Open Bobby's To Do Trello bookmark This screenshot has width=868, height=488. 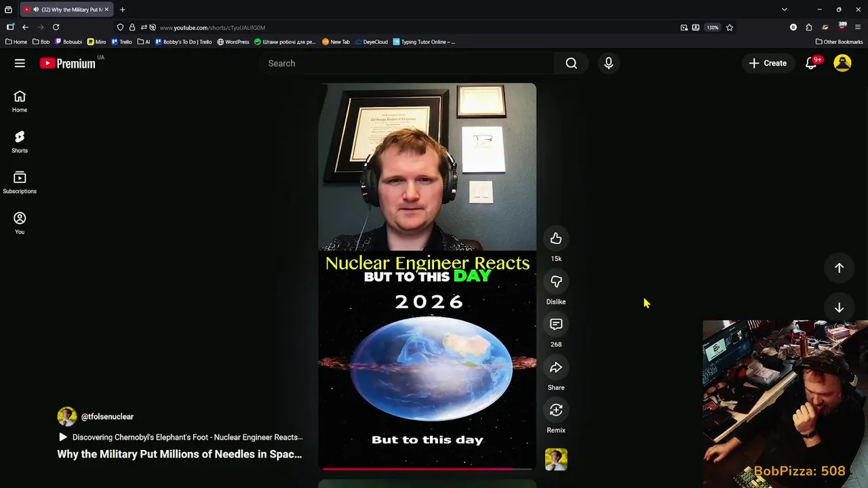(x=183, y=42)
